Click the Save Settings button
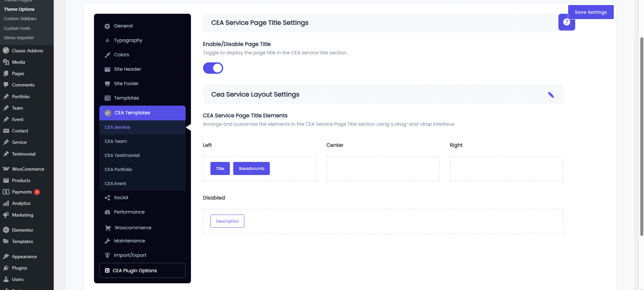The height and width of the screenshot is (290, 644). pos(591,12)
